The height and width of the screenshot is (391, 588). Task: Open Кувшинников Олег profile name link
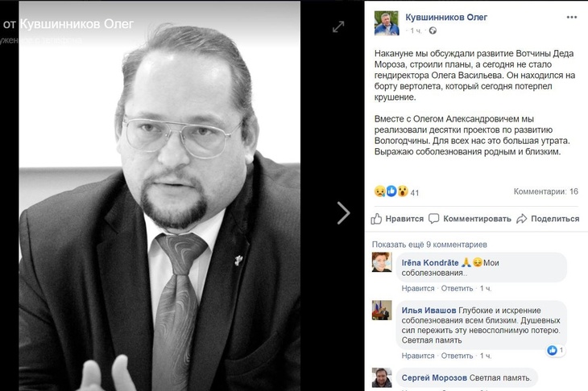point(446,17)
